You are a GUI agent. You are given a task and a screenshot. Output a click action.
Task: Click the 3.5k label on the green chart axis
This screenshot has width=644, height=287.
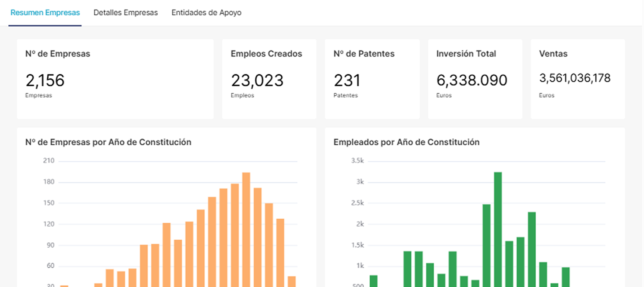[357, 161]
